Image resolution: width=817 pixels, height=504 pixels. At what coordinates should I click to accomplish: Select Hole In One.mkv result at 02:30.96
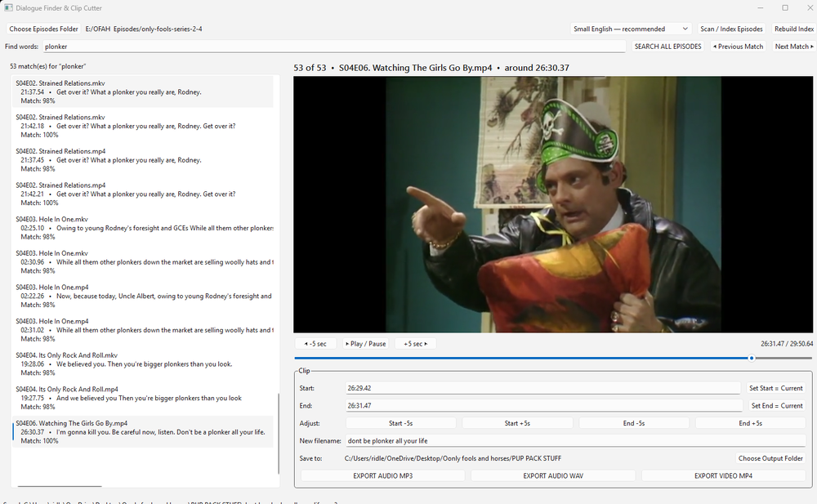tap(143, 261)
